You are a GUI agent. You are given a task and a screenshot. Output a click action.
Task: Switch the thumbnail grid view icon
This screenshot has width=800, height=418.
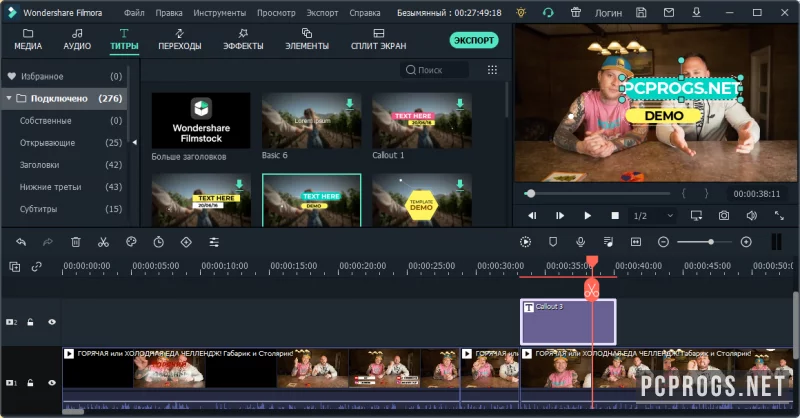coord(492,70)
